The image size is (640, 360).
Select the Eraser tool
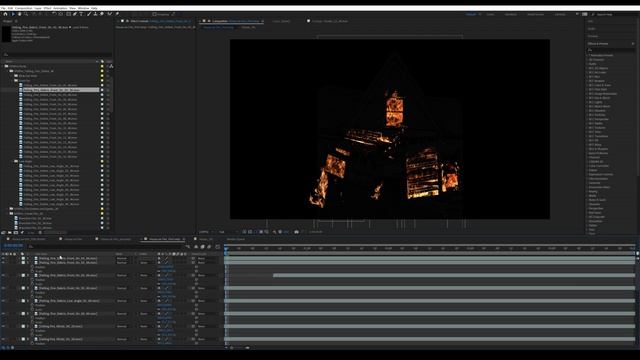102,14
